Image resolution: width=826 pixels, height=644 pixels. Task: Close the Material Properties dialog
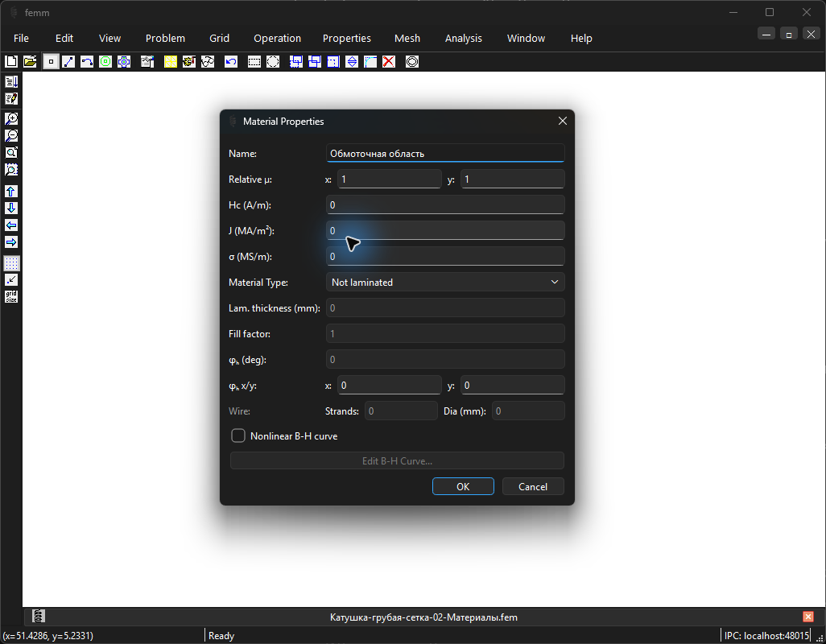click(562, 121)
